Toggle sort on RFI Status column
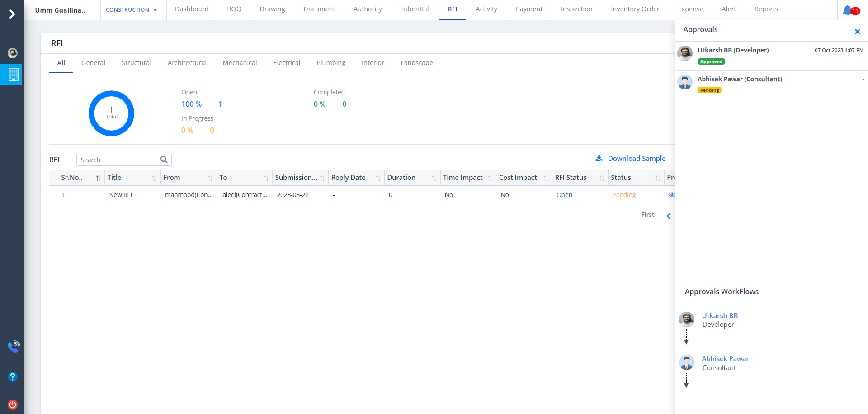Image resolution: width=868 pixels, height=414 pixels. (602, 178)
